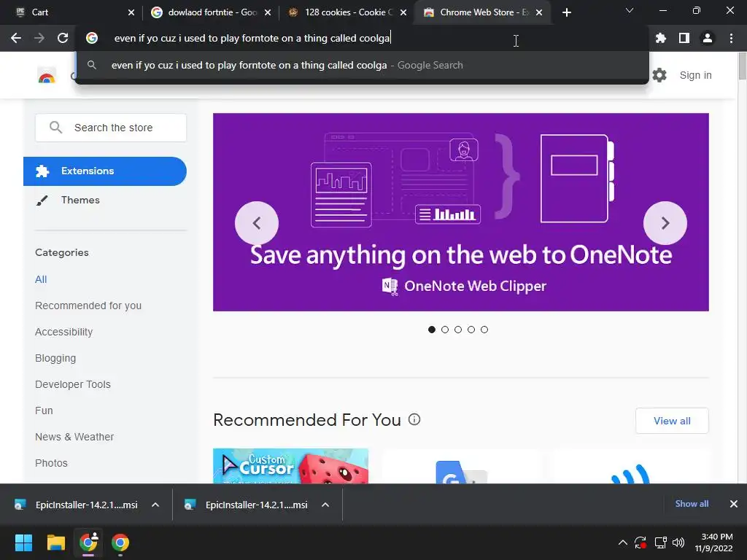The height and width of the screenshot is (560, 747).
Task: Close the dowlaod fortntie Google tab
Action: 268,12
